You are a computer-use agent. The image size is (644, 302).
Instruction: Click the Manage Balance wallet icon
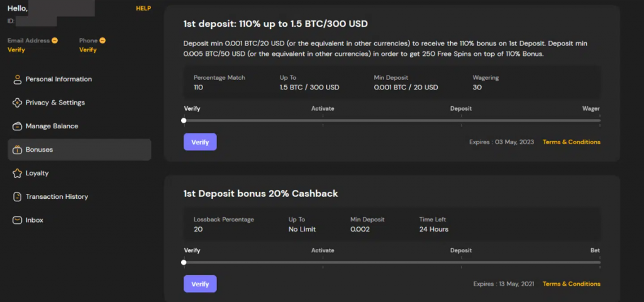click(18, 126)
